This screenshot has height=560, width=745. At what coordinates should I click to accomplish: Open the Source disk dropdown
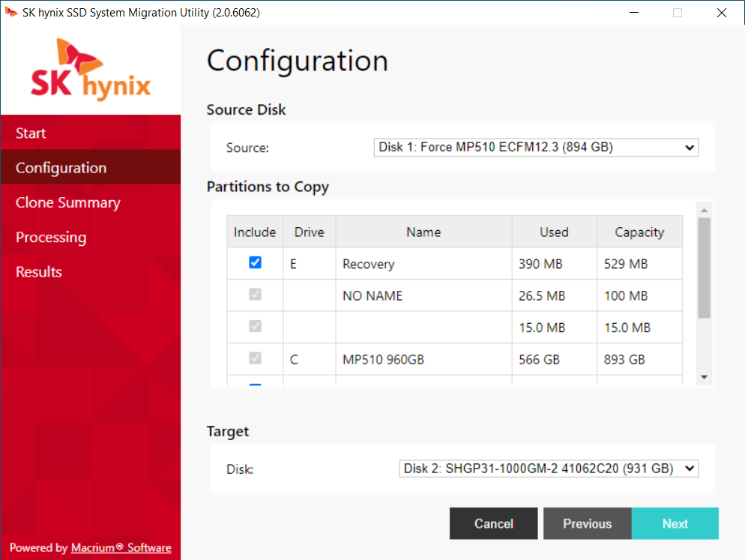(x=536, y=148)
